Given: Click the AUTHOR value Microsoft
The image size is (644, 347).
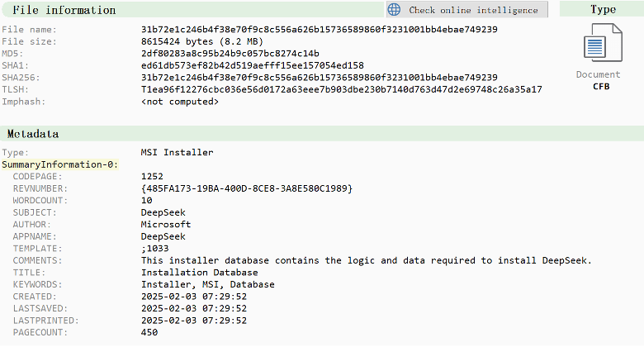Looking at the screenshot, I should (166, 224).
